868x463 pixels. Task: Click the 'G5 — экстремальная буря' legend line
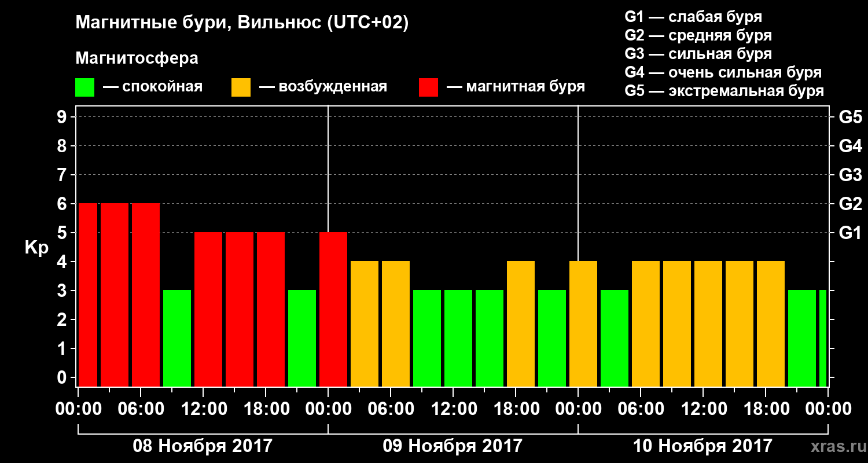724,91
